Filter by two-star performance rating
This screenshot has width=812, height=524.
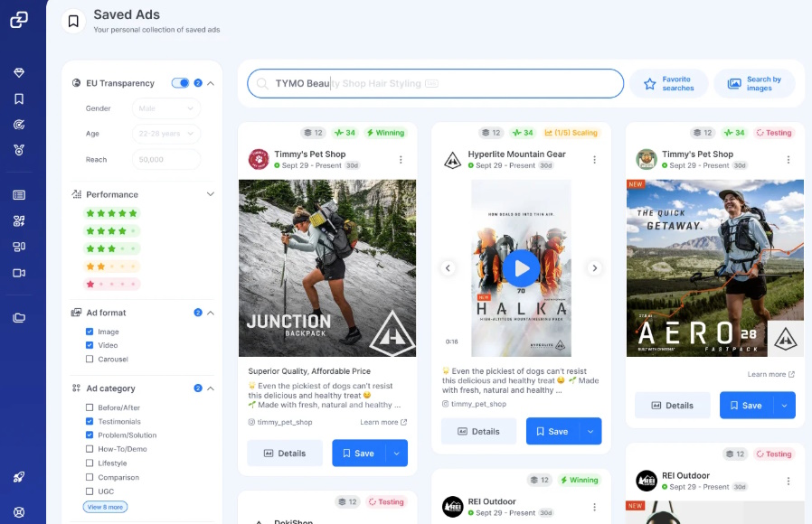click(111, 267)
